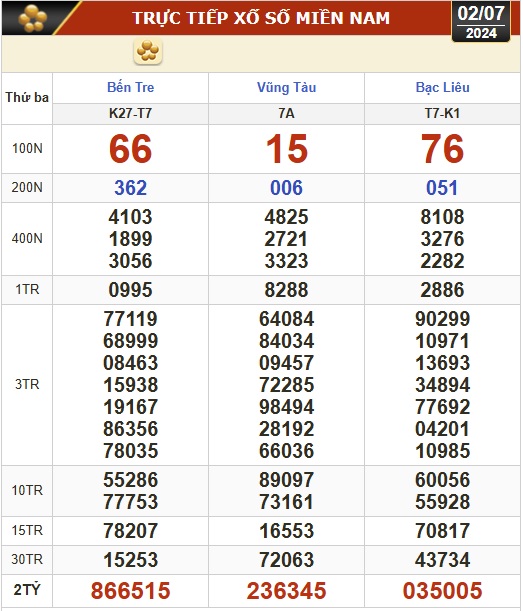The width and height of the screenshot is (523, 611).
Task: Select the number 66036
Action: [286, 451]
